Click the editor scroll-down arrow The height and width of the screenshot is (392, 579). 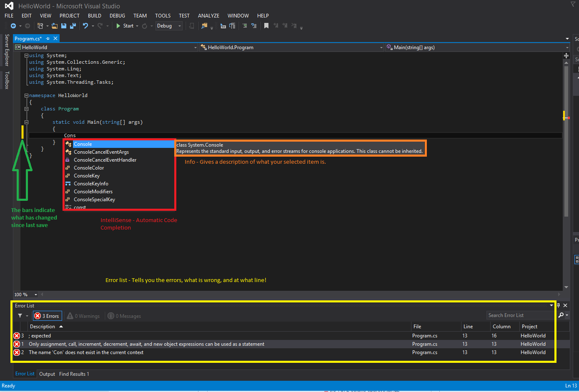pos(566,287)
